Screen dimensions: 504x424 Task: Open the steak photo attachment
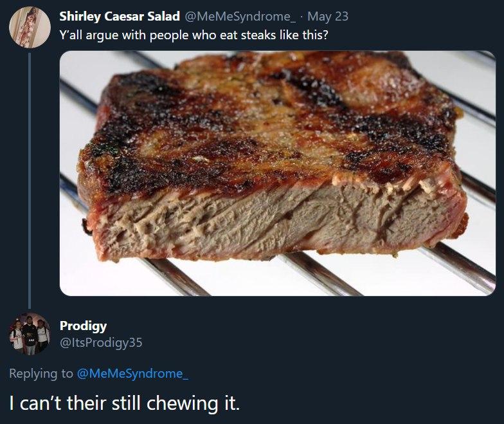277,173
